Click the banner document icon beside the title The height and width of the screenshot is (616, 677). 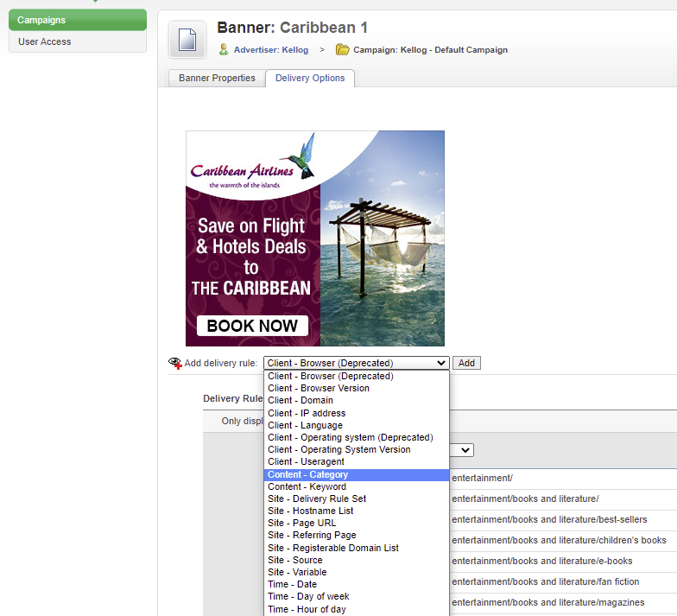(187, 41)
